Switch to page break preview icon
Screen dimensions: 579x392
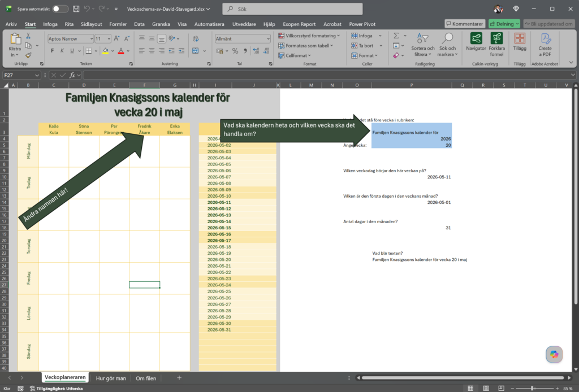coord(501,388)
